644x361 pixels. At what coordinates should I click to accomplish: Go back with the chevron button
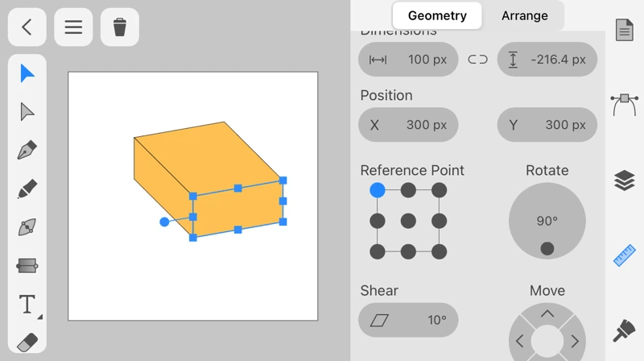[x=27, y=27]
